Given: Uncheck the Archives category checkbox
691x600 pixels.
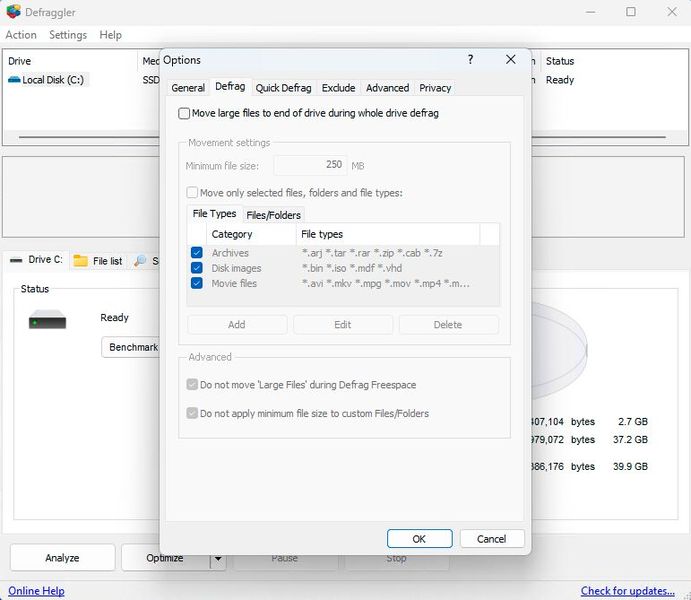Looking at the screenshot, I should click(x=197, y=252).
